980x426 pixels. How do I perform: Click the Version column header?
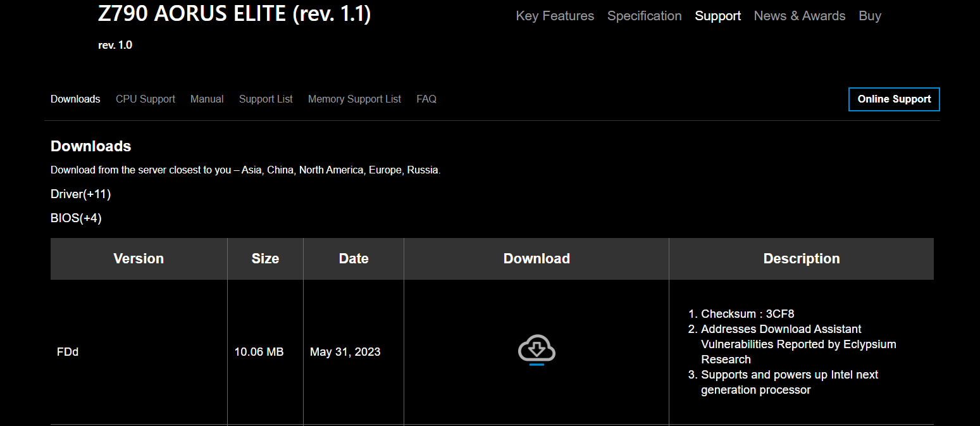click(x=139, y=259)
